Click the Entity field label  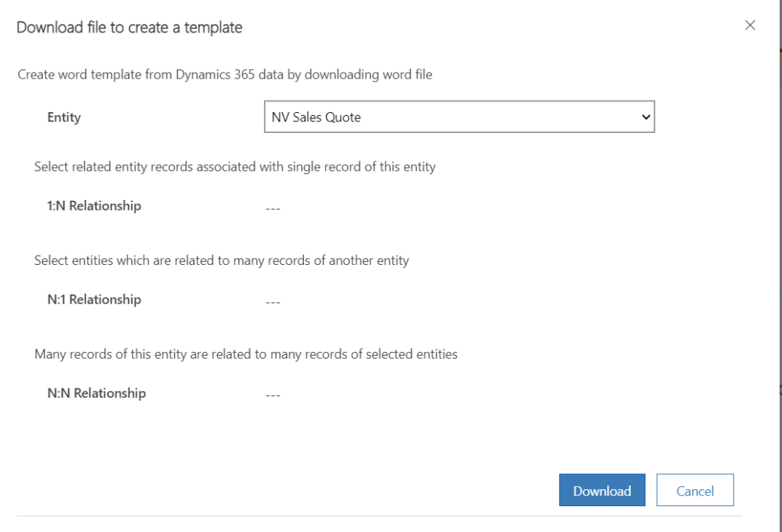(63, 117)
